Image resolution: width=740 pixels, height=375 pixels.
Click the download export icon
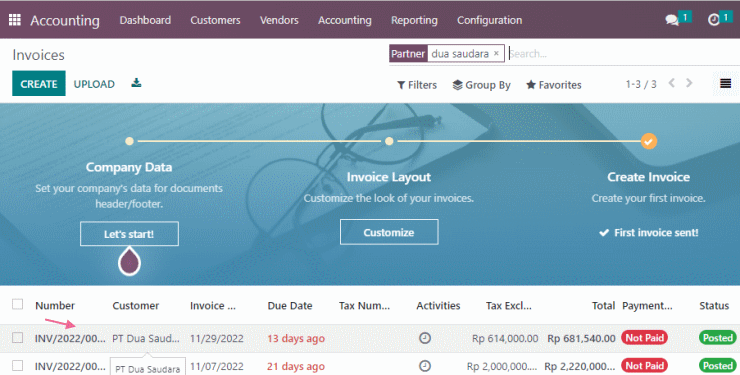(136, 83)
